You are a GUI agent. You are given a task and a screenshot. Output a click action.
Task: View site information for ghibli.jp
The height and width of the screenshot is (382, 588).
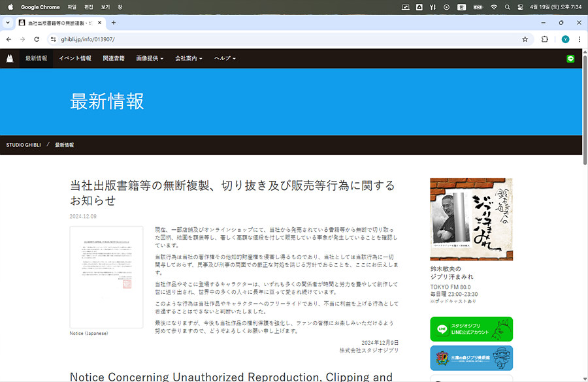click(x=54, y=39)
